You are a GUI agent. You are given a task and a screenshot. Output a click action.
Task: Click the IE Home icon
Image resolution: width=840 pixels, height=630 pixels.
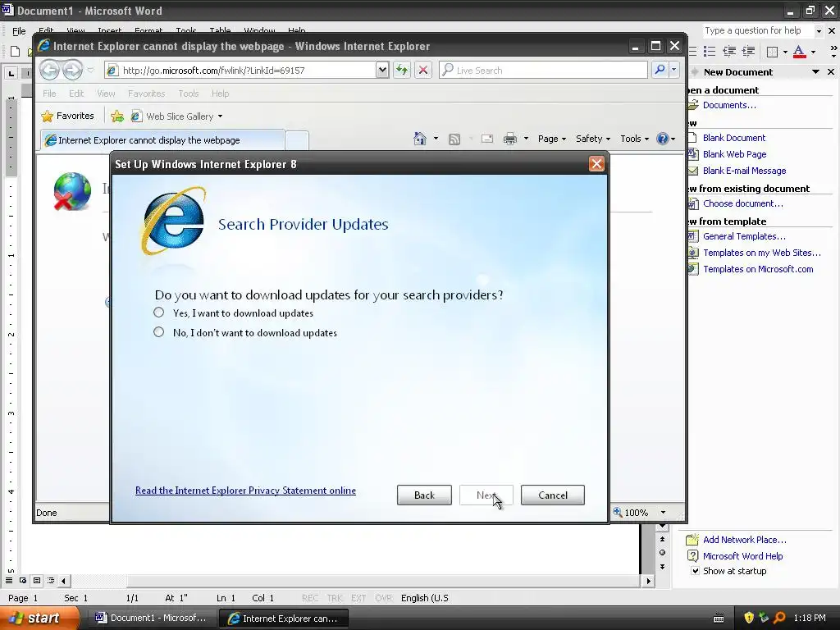point(419,139)
